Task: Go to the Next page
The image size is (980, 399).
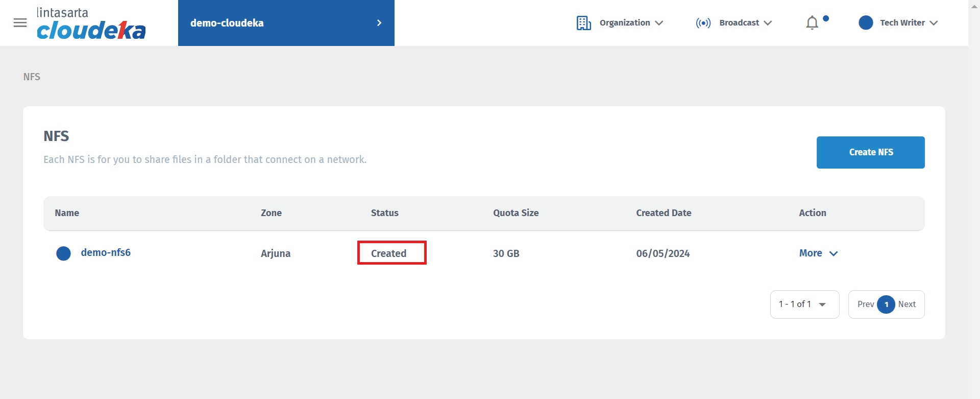Action: (907, 304)
